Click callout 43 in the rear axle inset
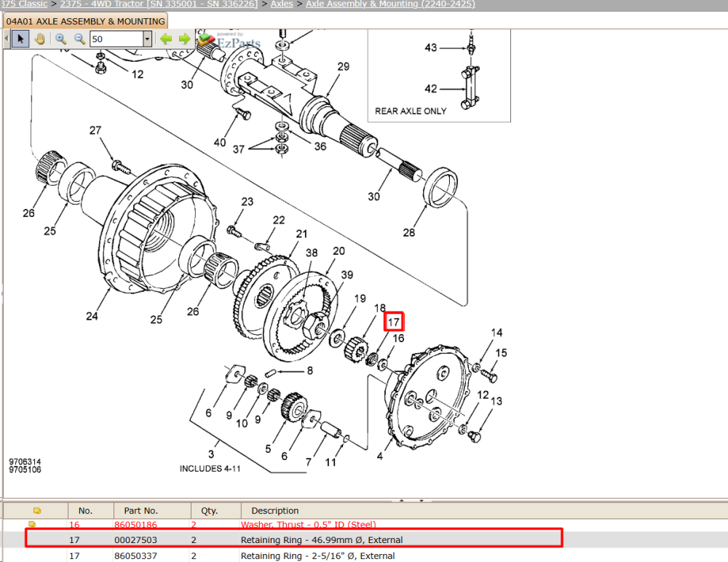Viewport: 728px width, 562px height. pyautogui.click(x=430, y=47)
